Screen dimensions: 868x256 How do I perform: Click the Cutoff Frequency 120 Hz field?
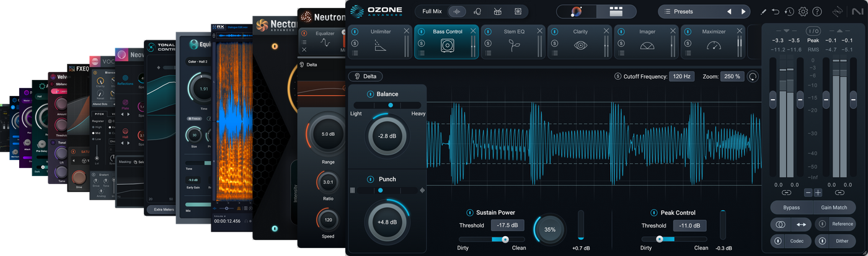(681, 76)
